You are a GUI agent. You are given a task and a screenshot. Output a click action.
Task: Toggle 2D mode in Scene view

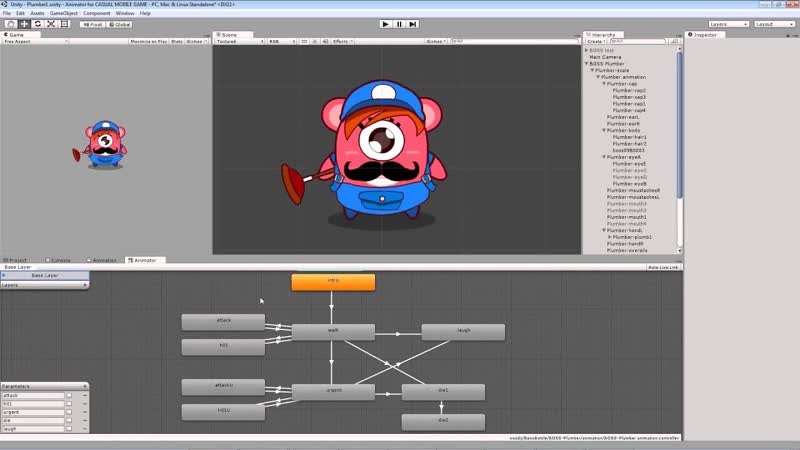pos(304,41)
